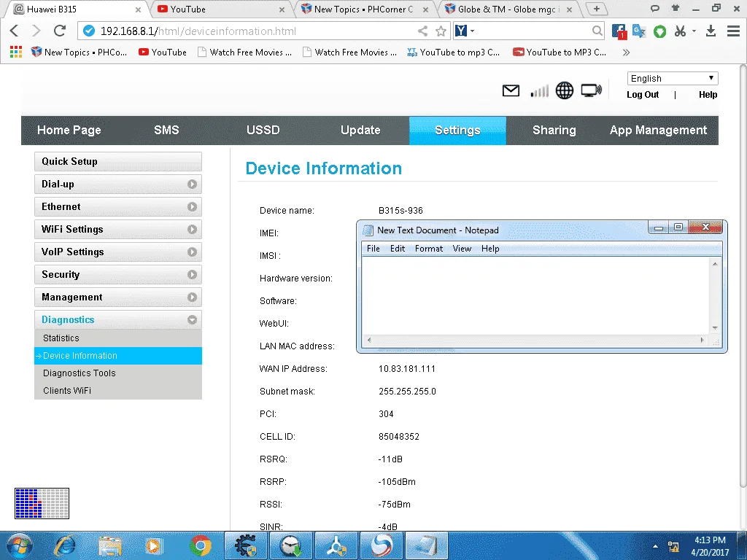Open the translate extension icon

click(639, 31)
